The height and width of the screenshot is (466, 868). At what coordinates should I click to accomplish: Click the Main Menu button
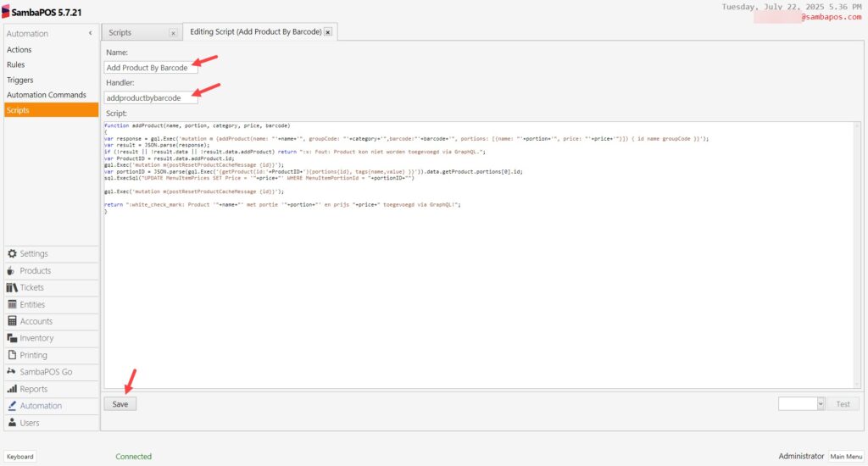coord(846,457)
